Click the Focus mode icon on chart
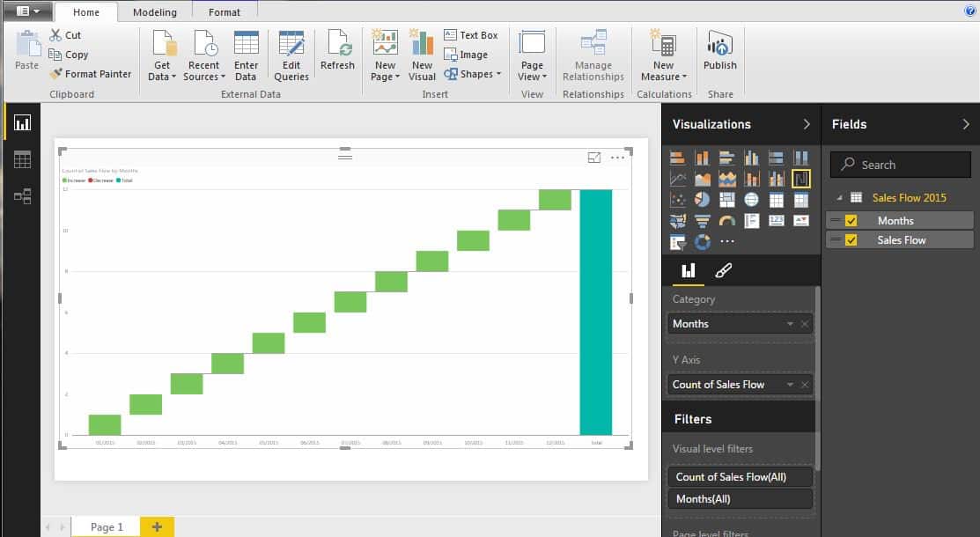 point(593,158)
